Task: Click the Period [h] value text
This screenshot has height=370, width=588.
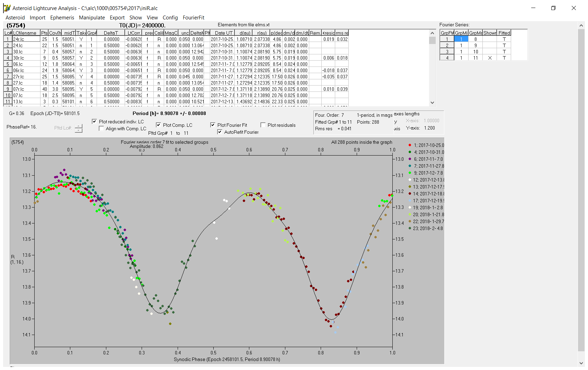Action: (169, 113)
